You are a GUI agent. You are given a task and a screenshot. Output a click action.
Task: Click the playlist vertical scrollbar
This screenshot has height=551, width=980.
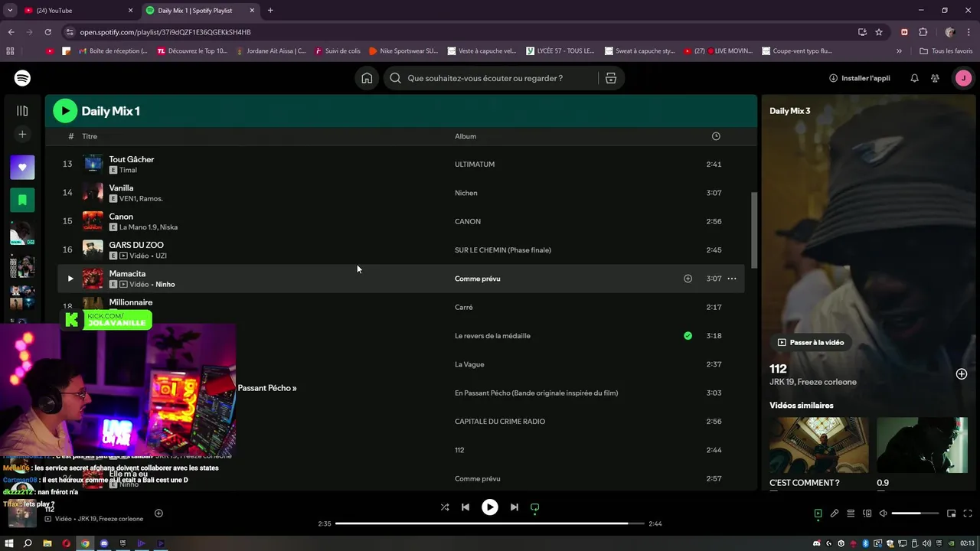tap(753, 230)
